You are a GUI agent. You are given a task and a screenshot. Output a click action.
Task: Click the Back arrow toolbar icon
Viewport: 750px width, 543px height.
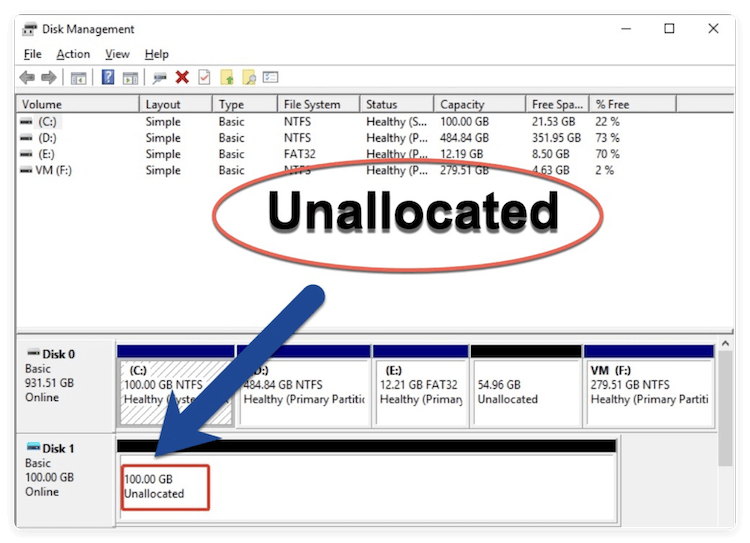27,77
